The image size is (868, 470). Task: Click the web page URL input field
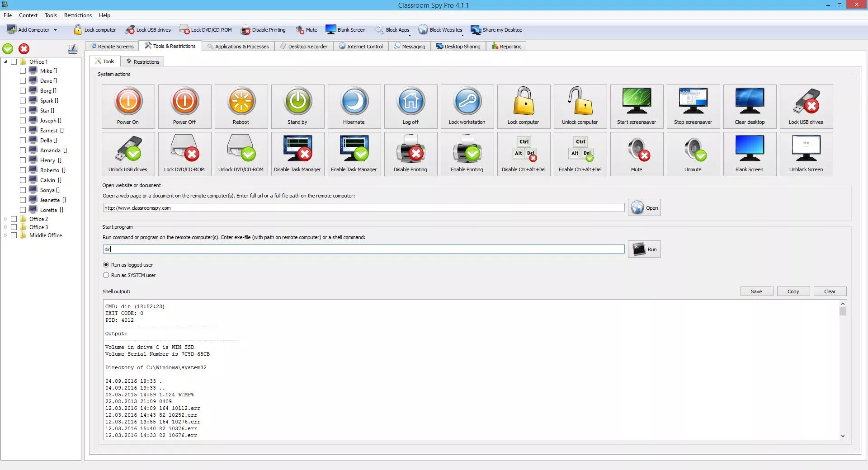[362, 207]
